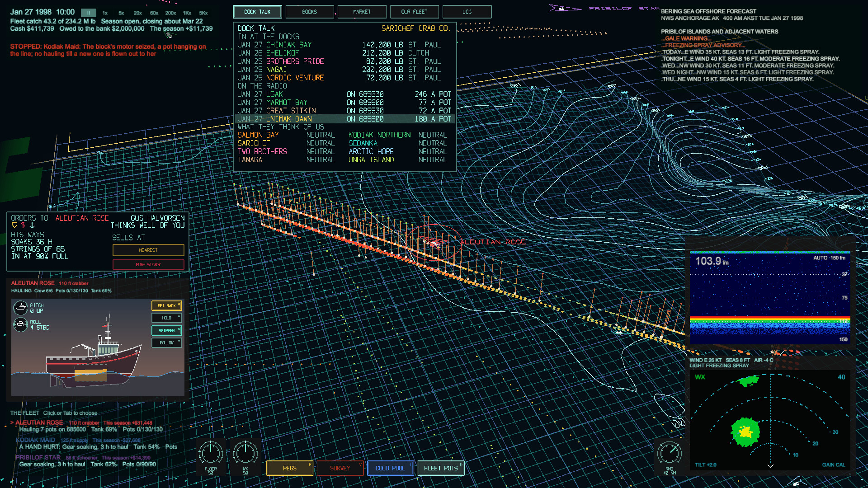Click the Great Sitkin radio report row
The image size is (868, 488).
click(x=344, y=111)
